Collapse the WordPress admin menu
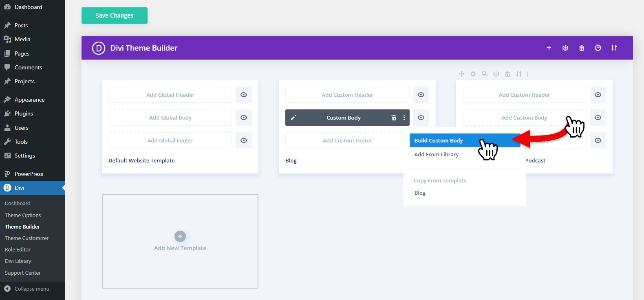This screenshot has width=644, height=300. (x=32, y=289)
